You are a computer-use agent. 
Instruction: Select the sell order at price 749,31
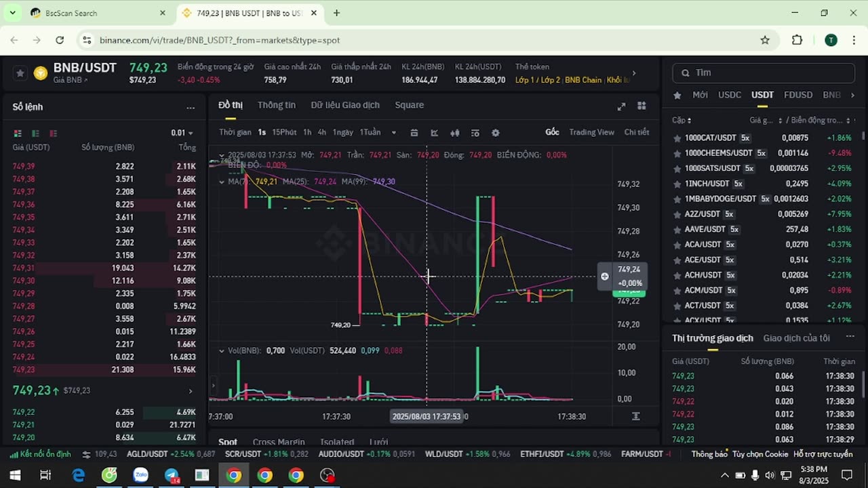104,268
